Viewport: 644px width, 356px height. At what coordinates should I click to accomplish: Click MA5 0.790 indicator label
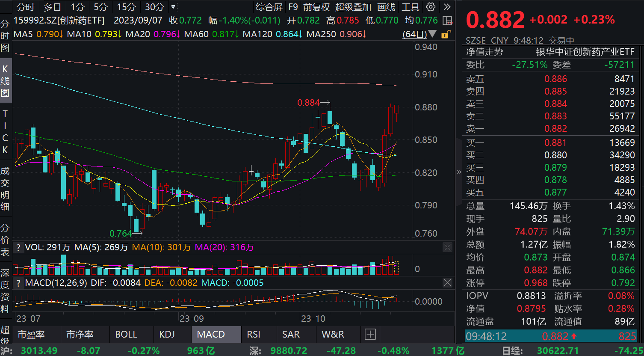38,34
